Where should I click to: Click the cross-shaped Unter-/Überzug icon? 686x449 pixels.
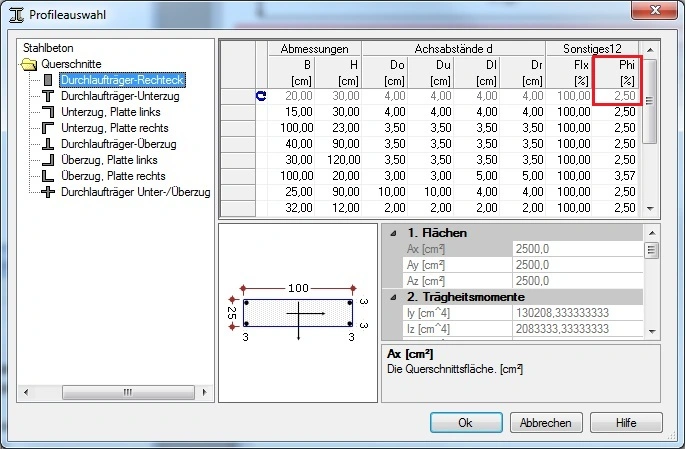tap(48, 192)
